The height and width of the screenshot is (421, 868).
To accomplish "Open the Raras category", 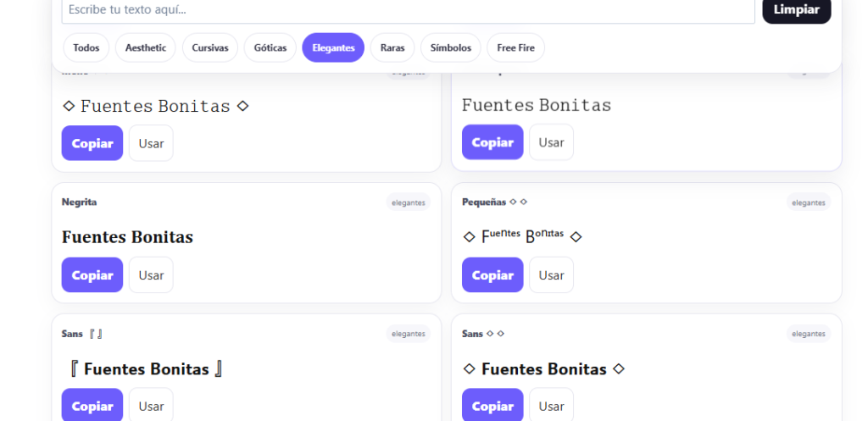I will [392, 47].
